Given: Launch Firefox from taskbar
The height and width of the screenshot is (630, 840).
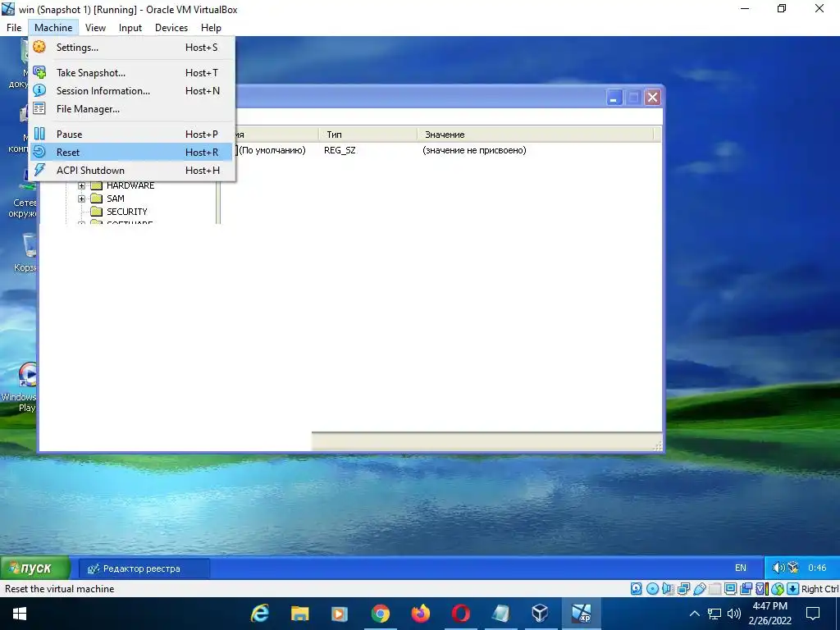Looking at the screenshot, I should (421, 614).
